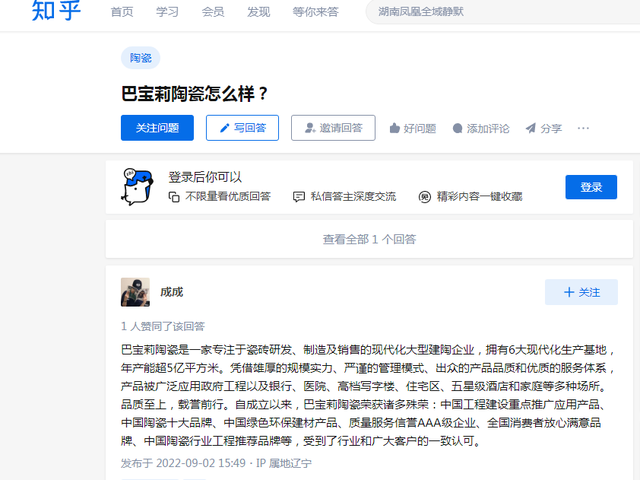Click the 分享 paper-plane icon
Screen dimensions: 640x480
[x=530, y=128]
